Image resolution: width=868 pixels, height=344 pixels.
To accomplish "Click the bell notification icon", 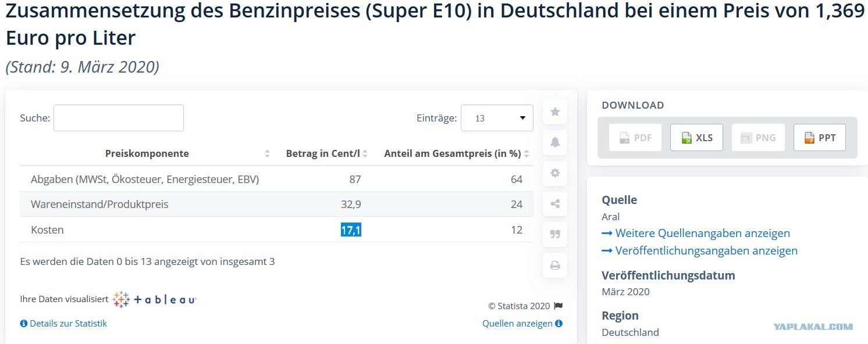I will (x=555, y=142).
